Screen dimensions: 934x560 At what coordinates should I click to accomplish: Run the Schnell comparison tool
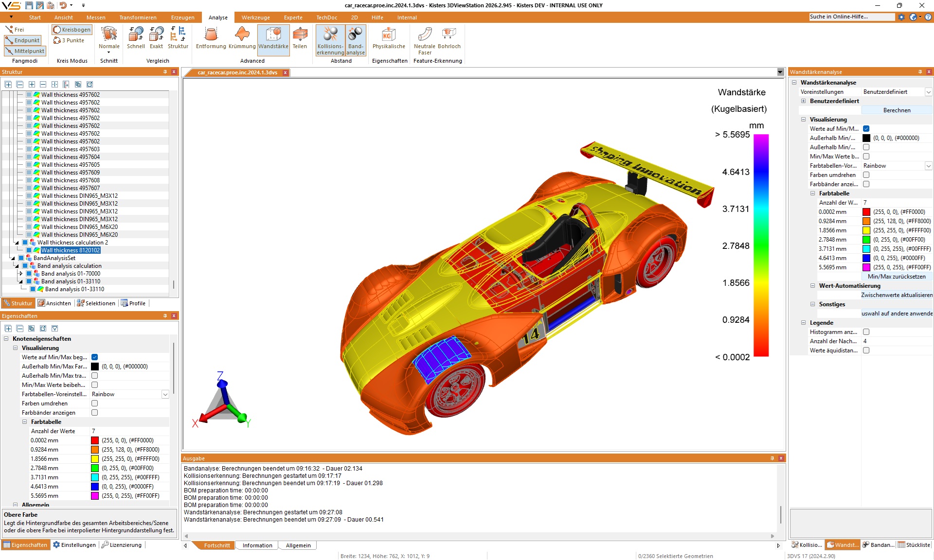[136, 38]
